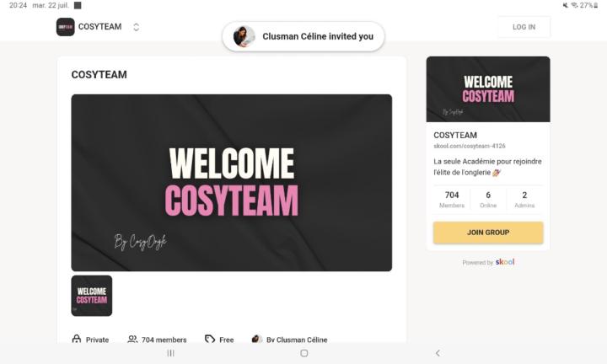Click the COSYTEAM title in sidebar card
Image resolution: width=607 pixels, height=364 pixels.
(455, 135)
